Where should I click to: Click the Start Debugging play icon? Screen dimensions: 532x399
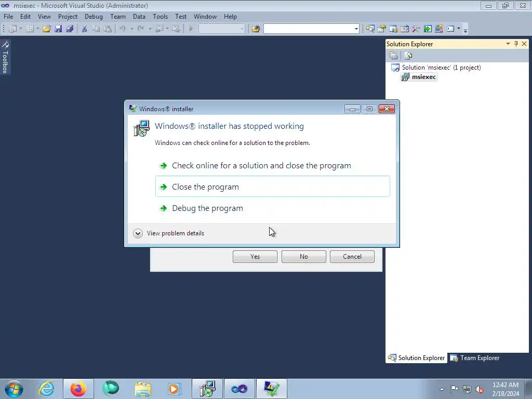click(191, 29)
